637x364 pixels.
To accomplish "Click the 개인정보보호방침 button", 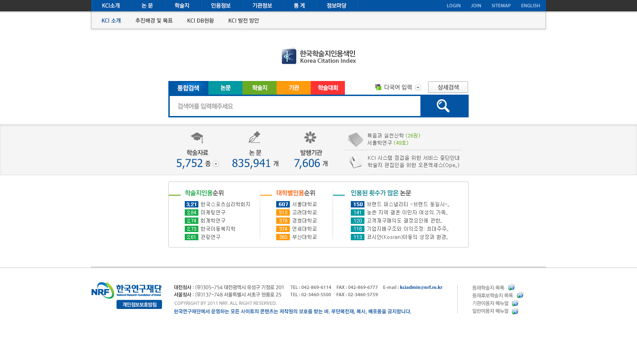I will [x=139, y=304].
